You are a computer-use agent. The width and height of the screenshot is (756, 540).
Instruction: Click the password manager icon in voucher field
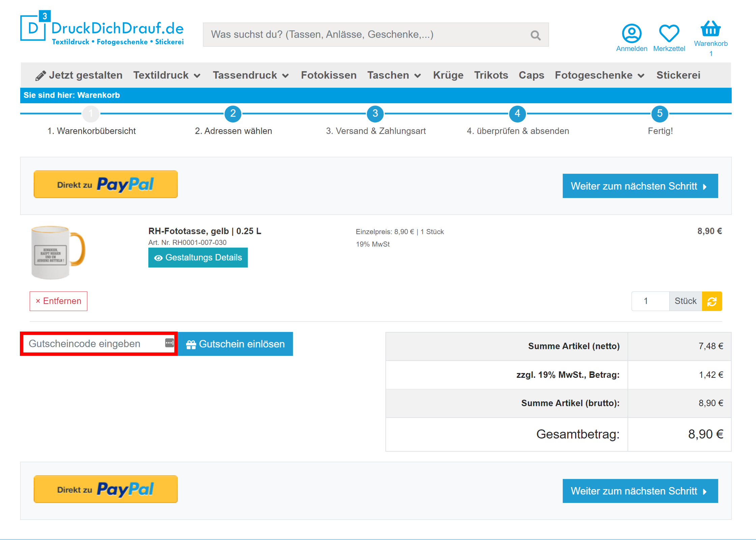[x=169, y=343]
